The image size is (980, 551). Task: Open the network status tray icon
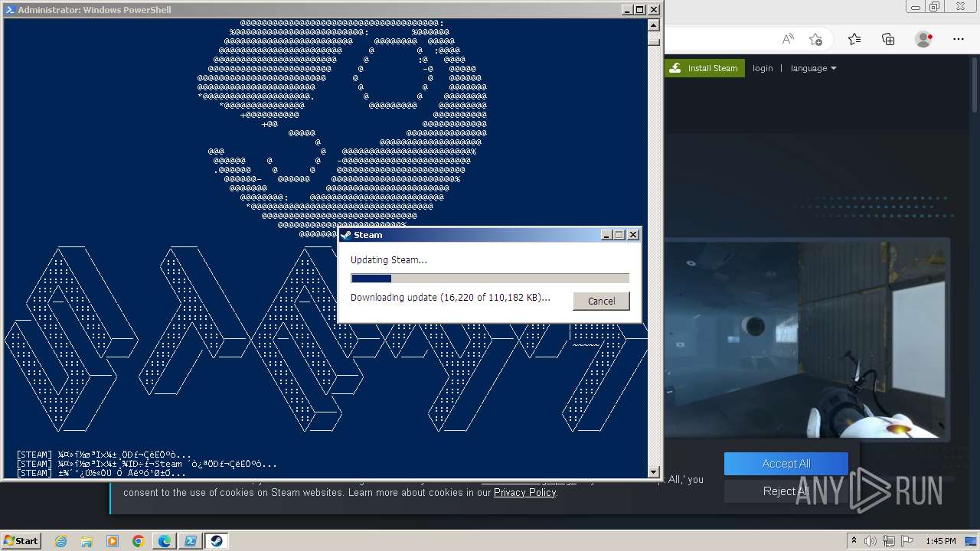click(890, 541)
